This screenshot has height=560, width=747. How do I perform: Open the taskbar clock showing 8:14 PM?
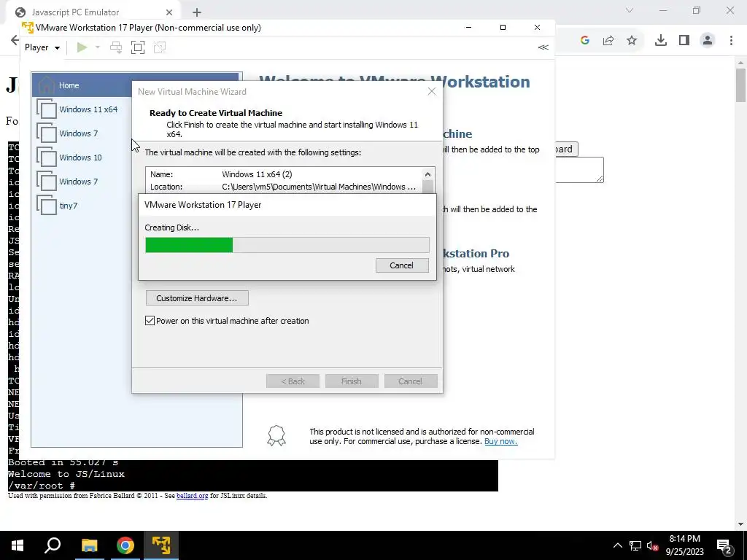pyautogui.click(x=684, y=545)
